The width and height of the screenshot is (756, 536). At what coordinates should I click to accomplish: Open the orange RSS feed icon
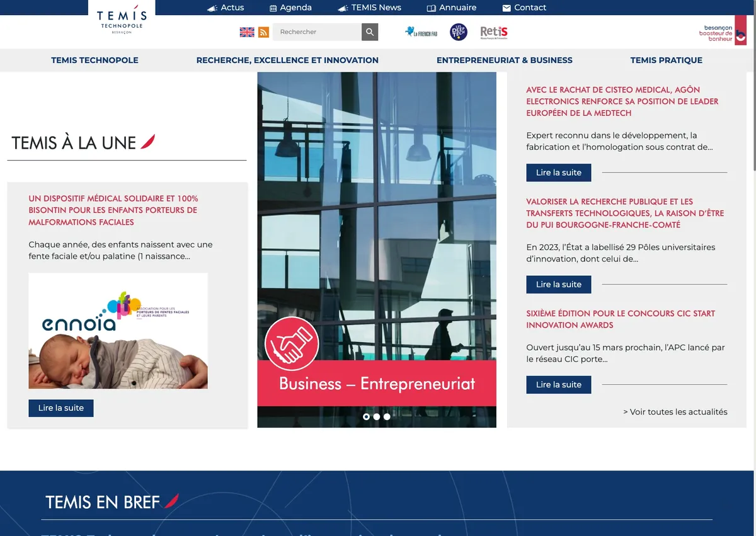[264, 32]
